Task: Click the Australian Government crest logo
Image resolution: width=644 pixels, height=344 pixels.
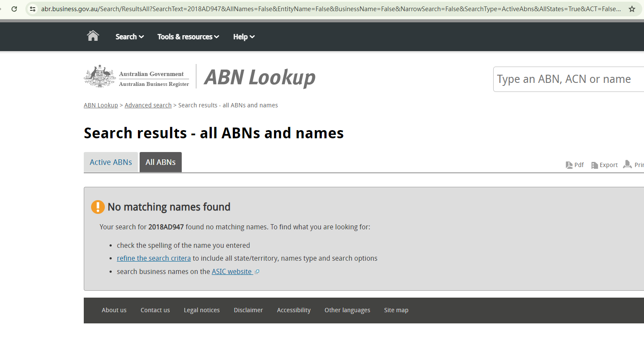Action: (x=100, y=76)
